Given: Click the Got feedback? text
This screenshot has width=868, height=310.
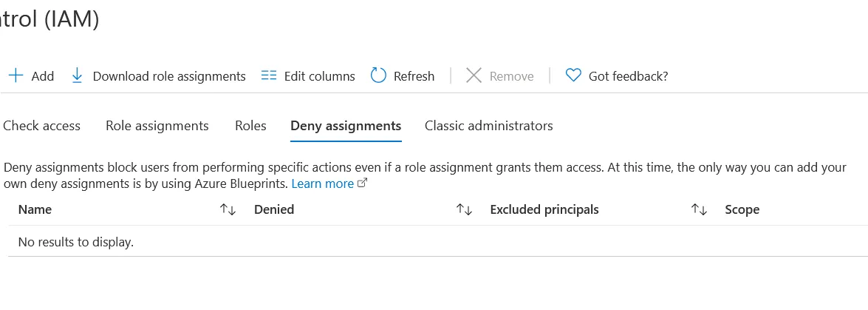Looking at the screenshot, I should pyautogui.click(x=628, y=76).
